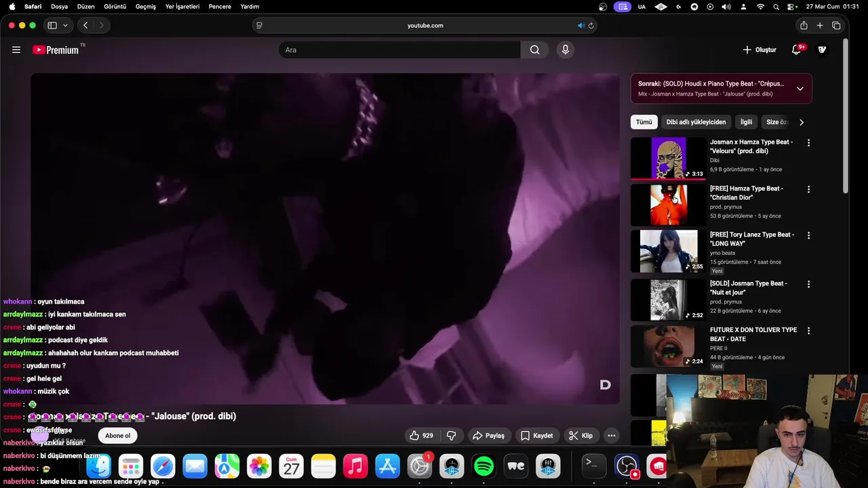
Task: Open Safari's share sheet icon
Action: pyautogui.click(x=804, y=25)
